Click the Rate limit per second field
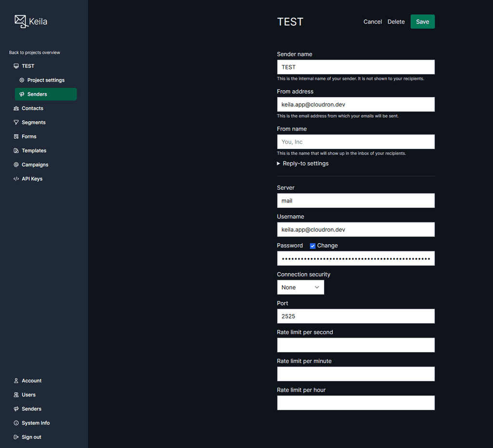Screen dimensions: 493x448 coord(355,345)
